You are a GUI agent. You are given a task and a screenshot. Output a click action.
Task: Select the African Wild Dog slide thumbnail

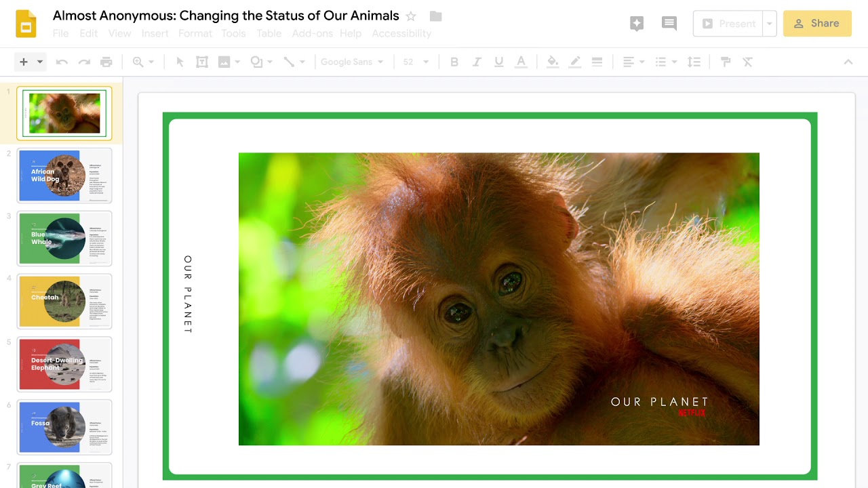coord(64,176)
